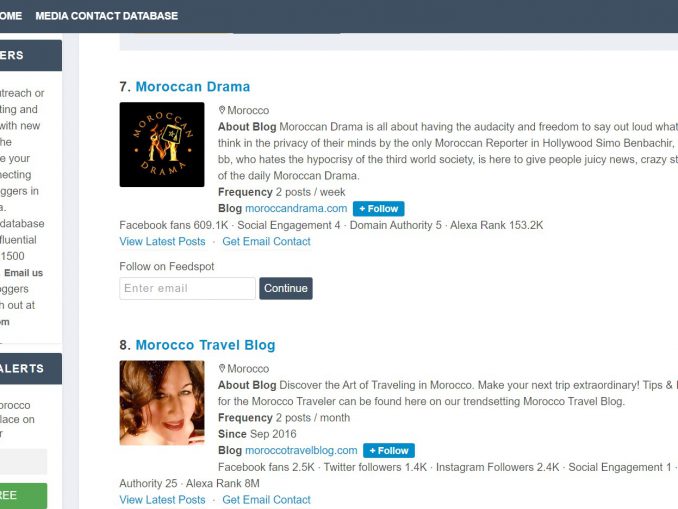Open the Moroccan Drama logo thumbnail
Screen dimensions: 678x509
coord(161,144)
